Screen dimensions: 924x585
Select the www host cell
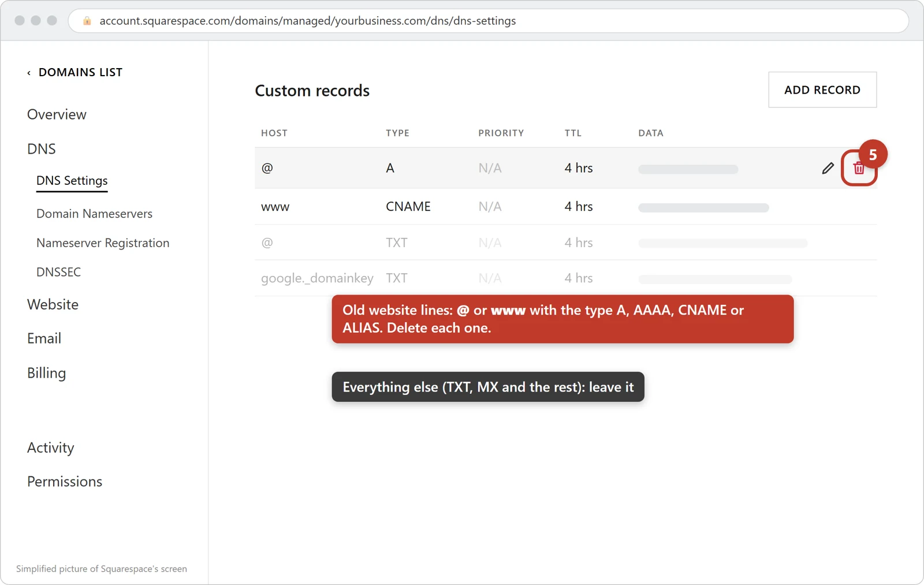[275, 207]
